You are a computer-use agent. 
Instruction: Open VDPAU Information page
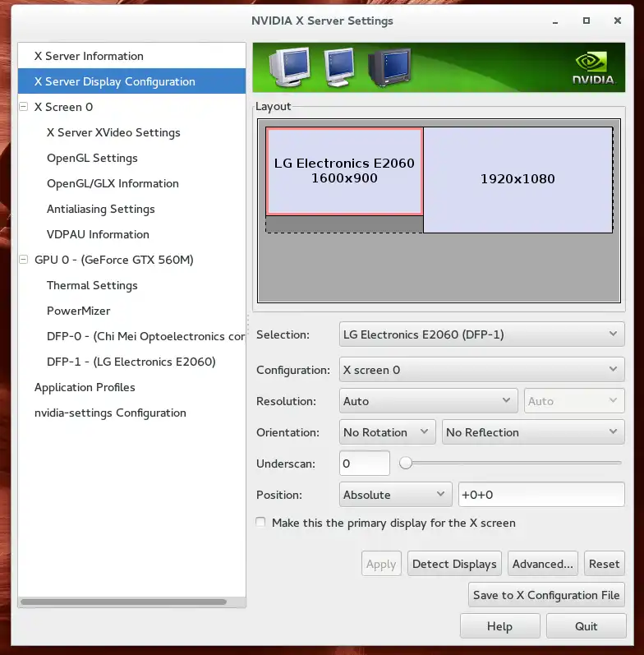coord(131,234)
